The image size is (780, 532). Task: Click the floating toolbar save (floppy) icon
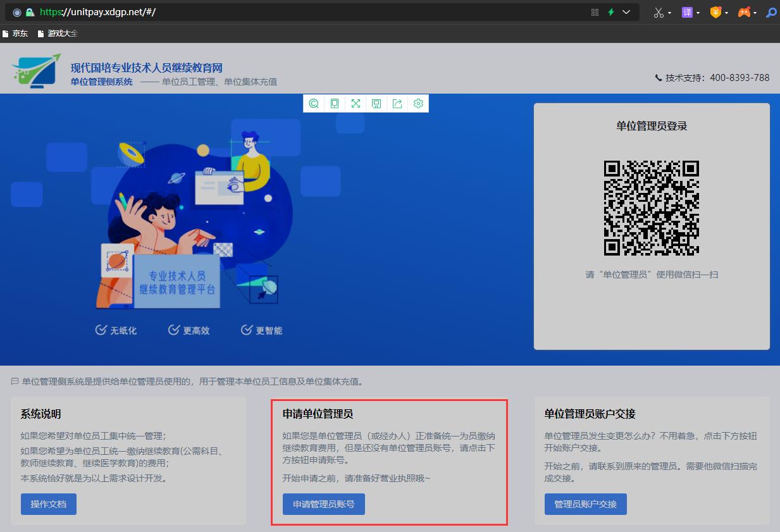click(x=376, y=104)
